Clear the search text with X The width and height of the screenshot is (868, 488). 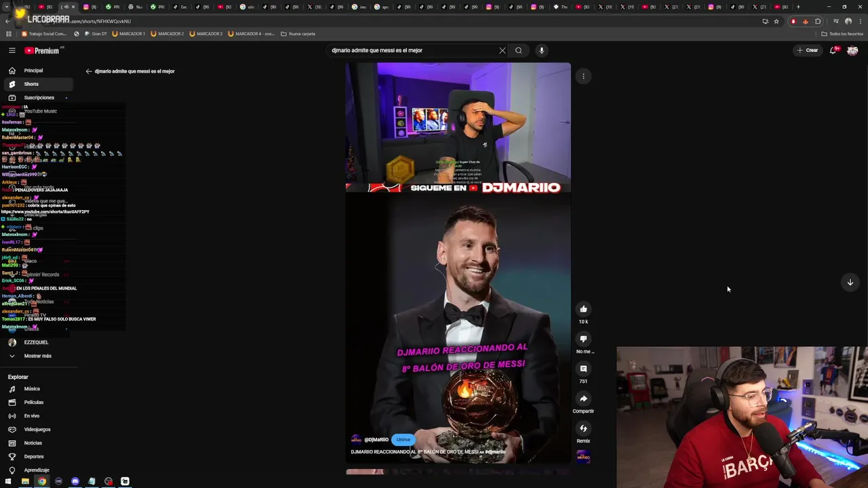click(502, 50)
